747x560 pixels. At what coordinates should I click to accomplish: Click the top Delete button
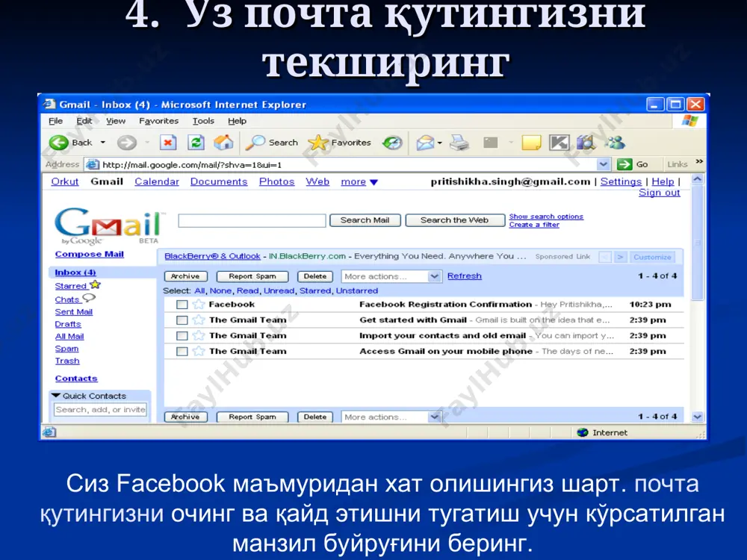[x=315, y=276]
